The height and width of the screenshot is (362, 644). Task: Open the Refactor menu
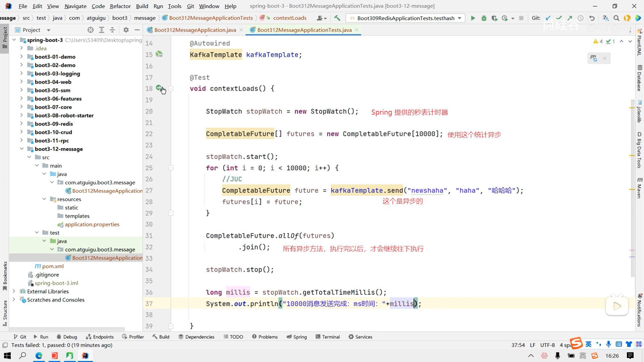pyautogui.click(x=120, y=6)
